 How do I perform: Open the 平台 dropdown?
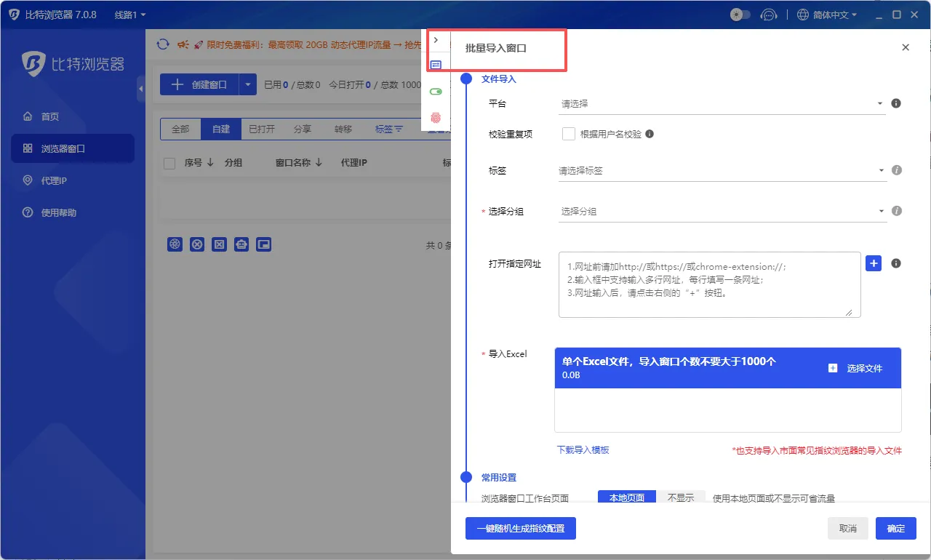coord(720,103)
